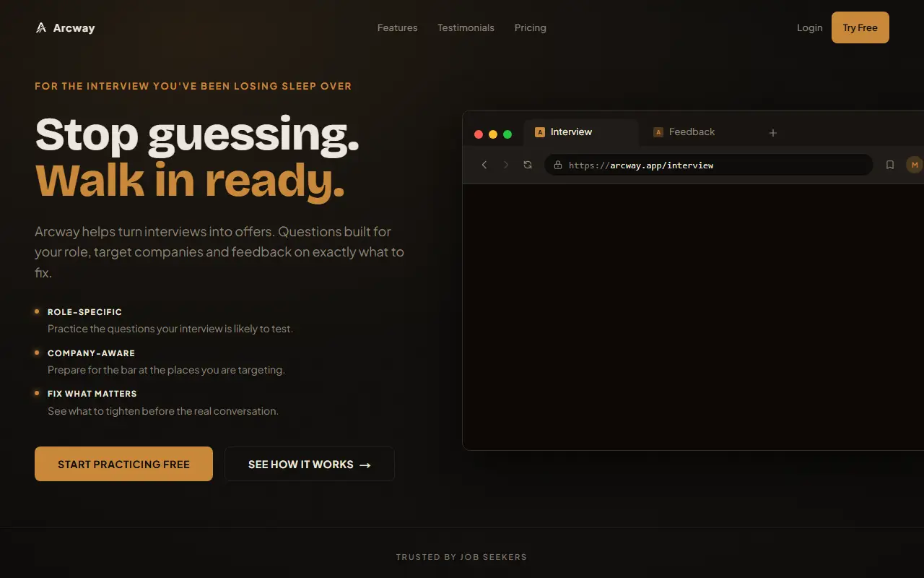Click the reload icon in mock browser
The width and height of the screenshot is (924, 578).
click(528, 165)
